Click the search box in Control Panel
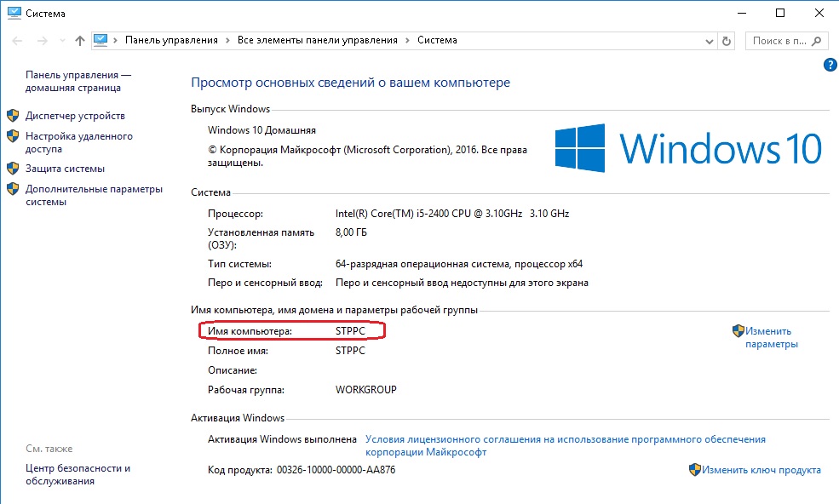Screen dimensions: 839x504 pos(784,41)
